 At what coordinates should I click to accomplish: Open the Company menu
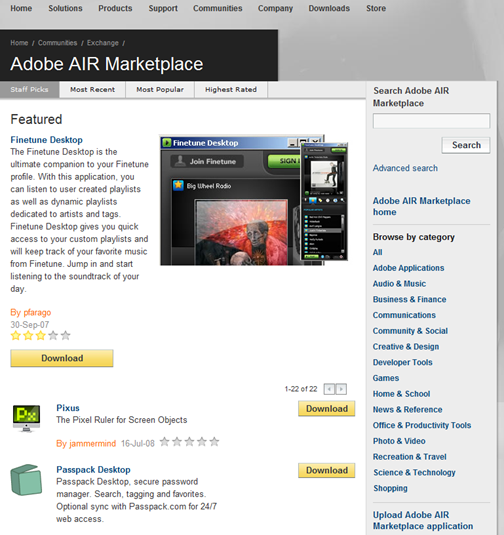pyautogui.click(x=275, y=8)
